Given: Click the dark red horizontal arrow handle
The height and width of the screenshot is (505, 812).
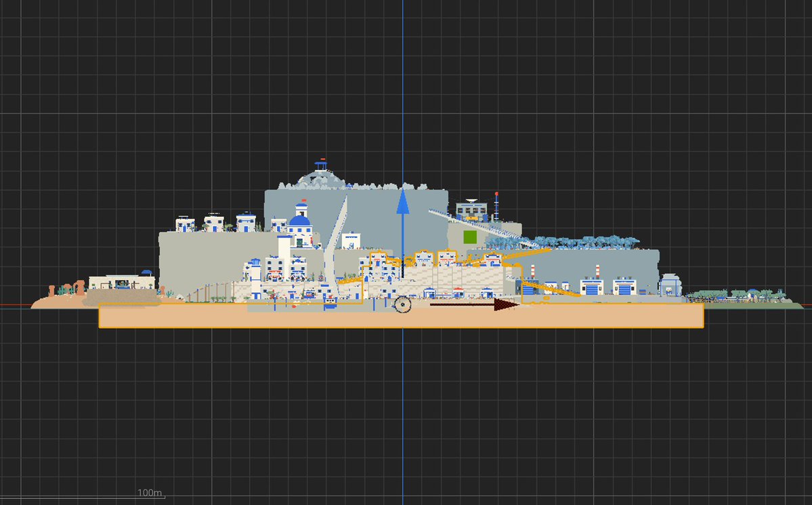Looking at the screenshot, I should [x=474, y=304].
